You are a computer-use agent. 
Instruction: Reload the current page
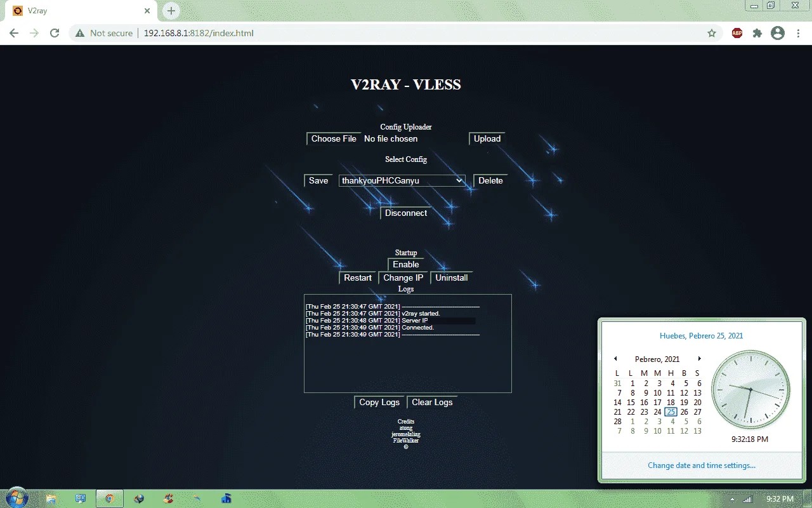[x=55, y=33]
